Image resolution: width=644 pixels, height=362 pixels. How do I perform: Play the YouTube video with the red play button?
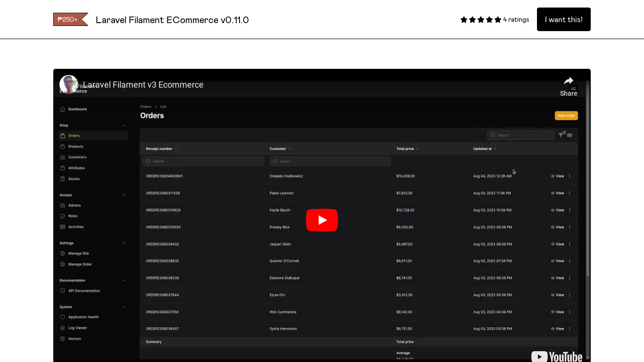[x=322, y=220]
